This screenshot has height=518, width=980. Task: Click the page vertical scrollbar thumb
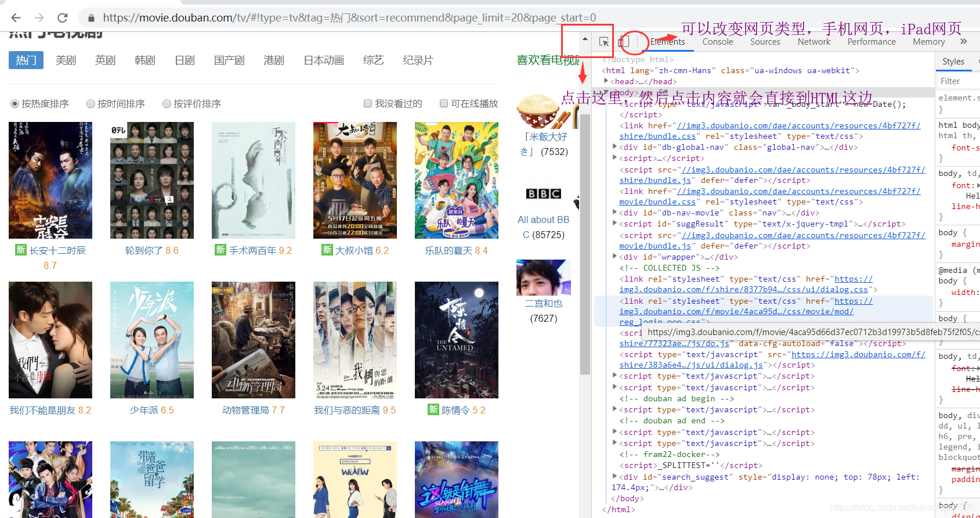(585, 244)
